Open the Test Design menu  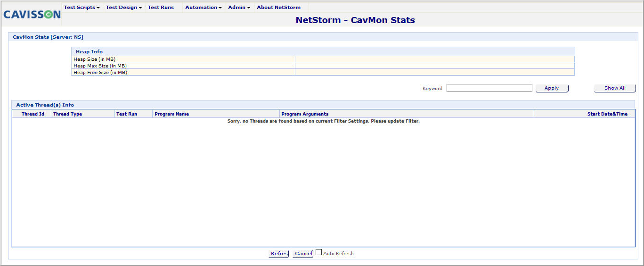[124, 8]
